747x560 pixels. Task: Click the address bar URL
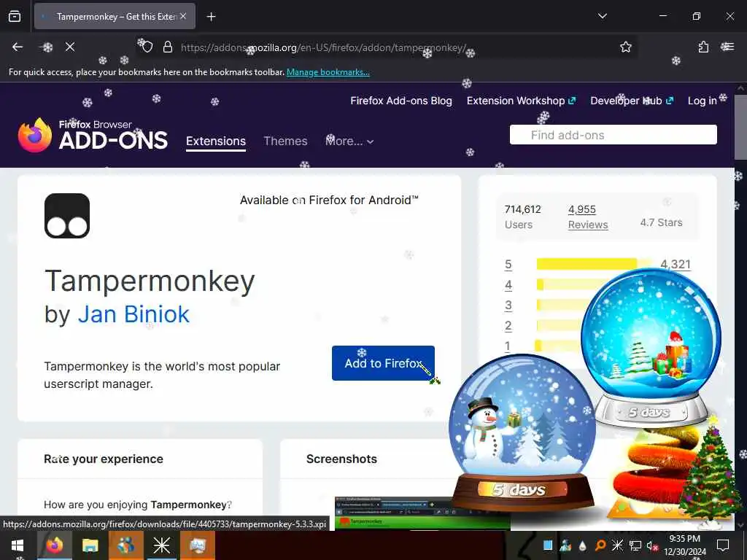click(323, 47)
